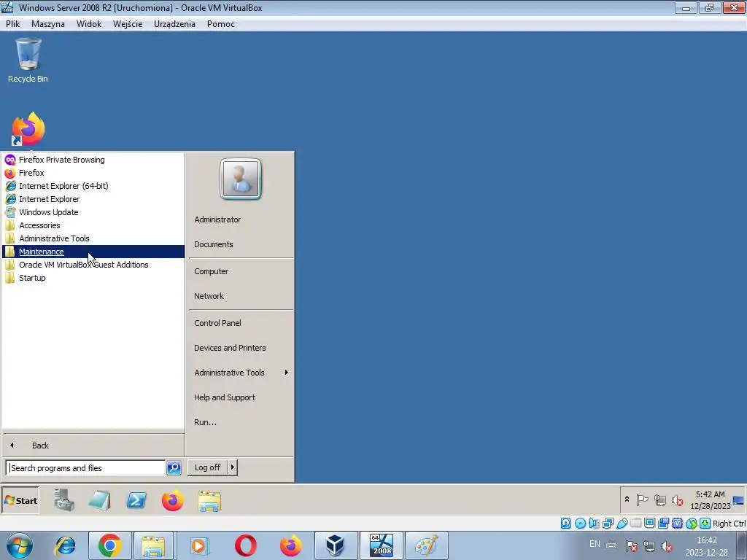Click the search magnifier button
The height and width of the screenshot is (560, 747).
point(174,468)
